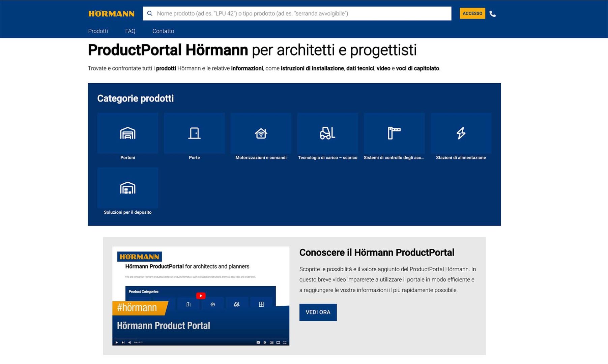Click the Porte label

click(194, 157)
